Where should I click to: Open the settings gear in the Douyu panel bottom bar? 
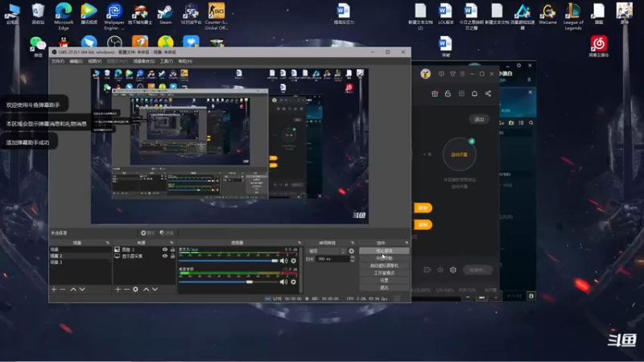click(x=453, y=269)
